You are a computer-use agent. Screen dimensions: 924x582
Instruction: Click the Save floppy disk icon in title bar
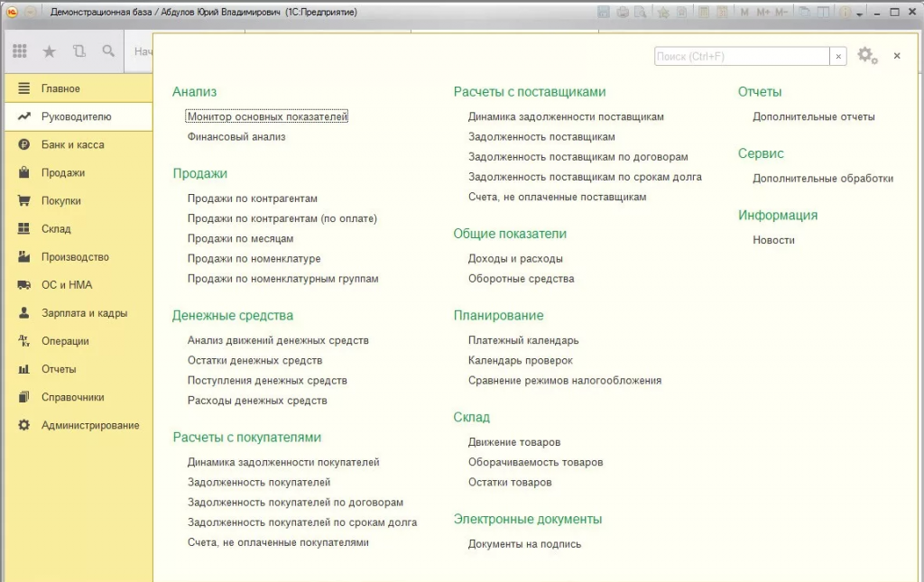pos(603,12)
